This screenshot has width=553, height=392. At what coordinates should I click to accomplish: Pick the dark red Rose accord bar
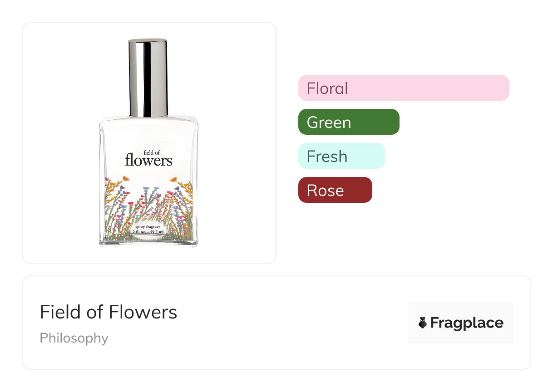(x=335, y=190)
